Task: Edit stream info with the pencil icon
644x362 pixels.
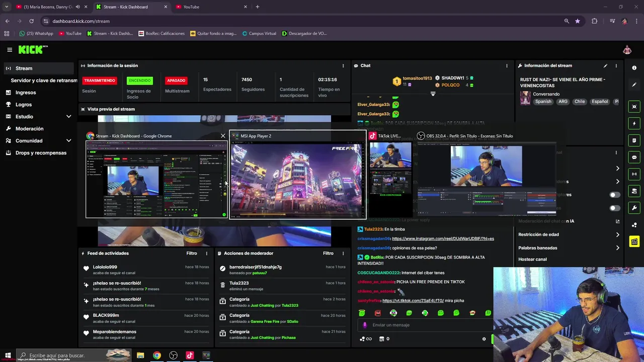Action: (x=605, y=65)
